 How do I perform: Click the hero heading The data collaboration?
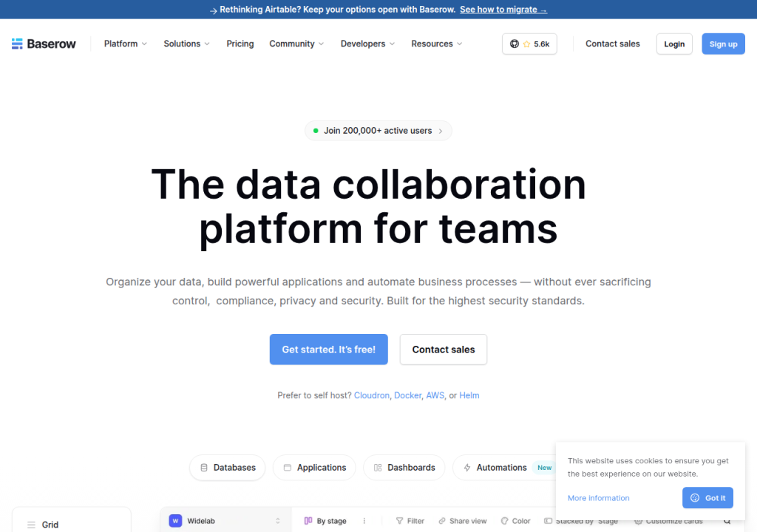(x=369, y=185)
